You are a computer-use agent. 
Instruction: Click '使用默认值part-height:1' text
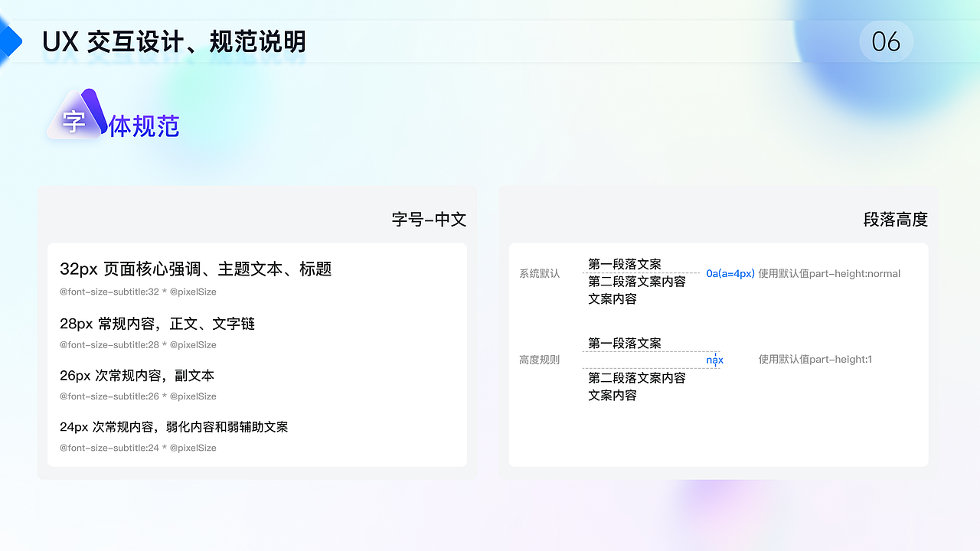tap(815, 359)
